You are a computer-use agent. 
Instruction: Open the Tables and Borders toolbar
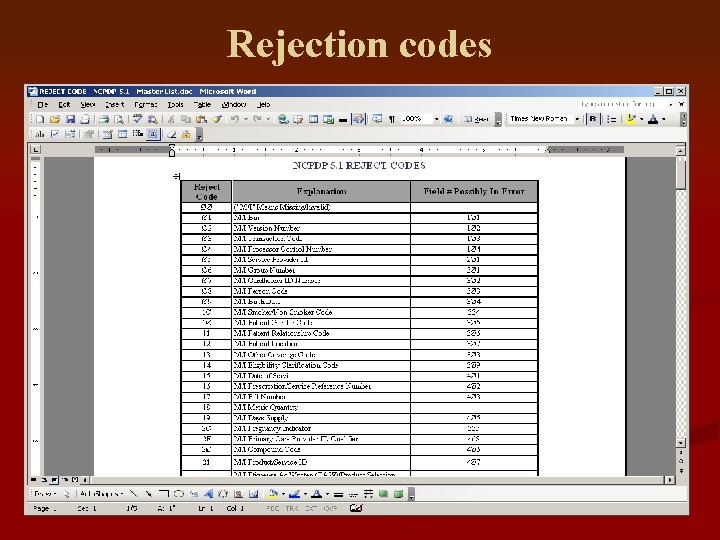(298, 119)
